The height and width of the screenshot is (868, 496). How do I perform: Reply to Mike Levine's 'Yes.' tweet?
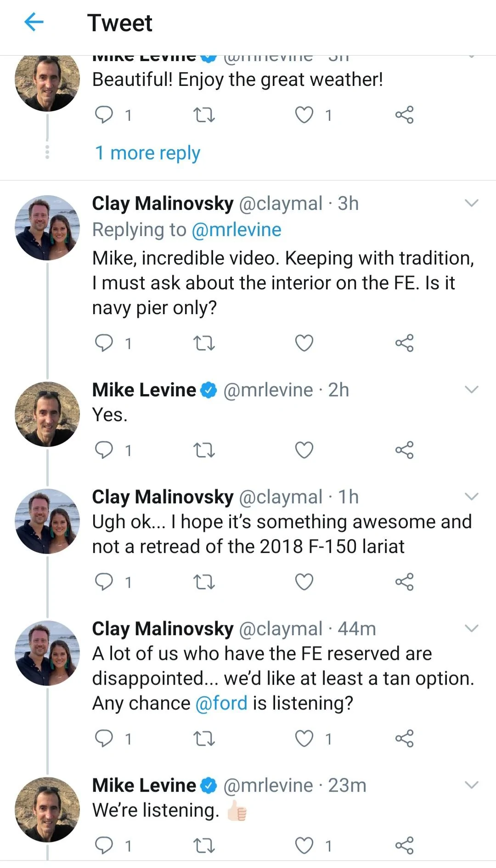tap(104, 450)
